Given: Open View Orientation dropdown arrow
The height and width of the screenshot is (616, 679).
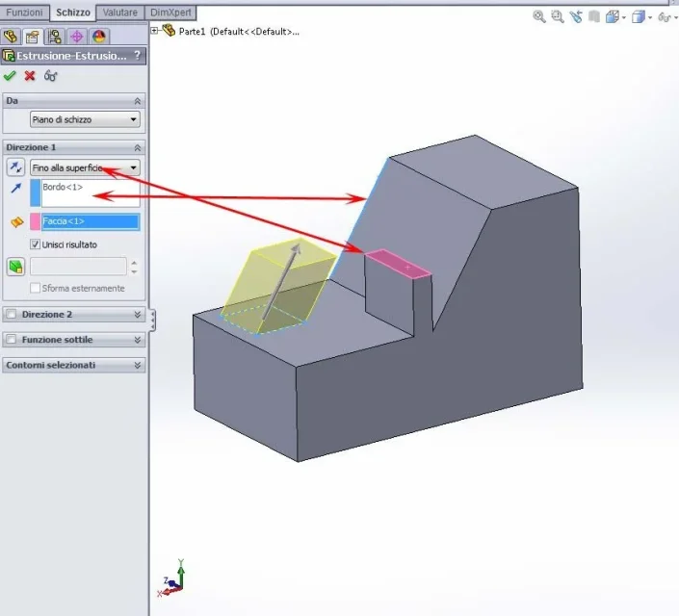Looking at the screenshot, I should pyautogui.click(x=624, y=17).
